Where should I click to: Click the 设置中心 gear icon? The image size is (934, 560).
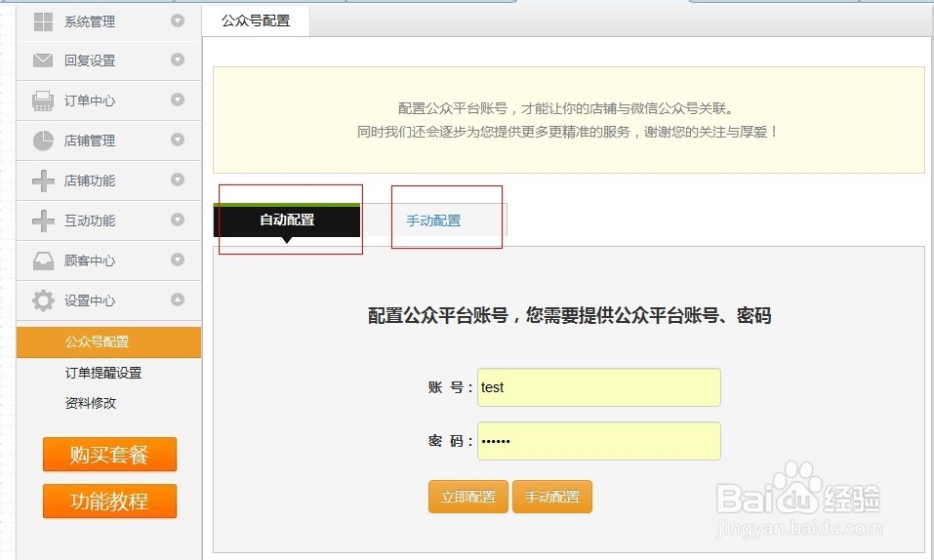coord(43,300)
